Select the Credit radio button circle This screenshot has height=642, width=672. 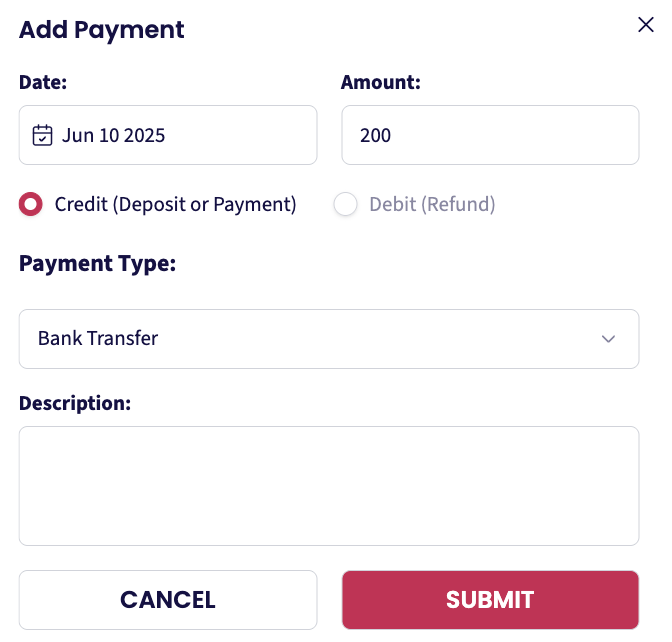point(30,204)
